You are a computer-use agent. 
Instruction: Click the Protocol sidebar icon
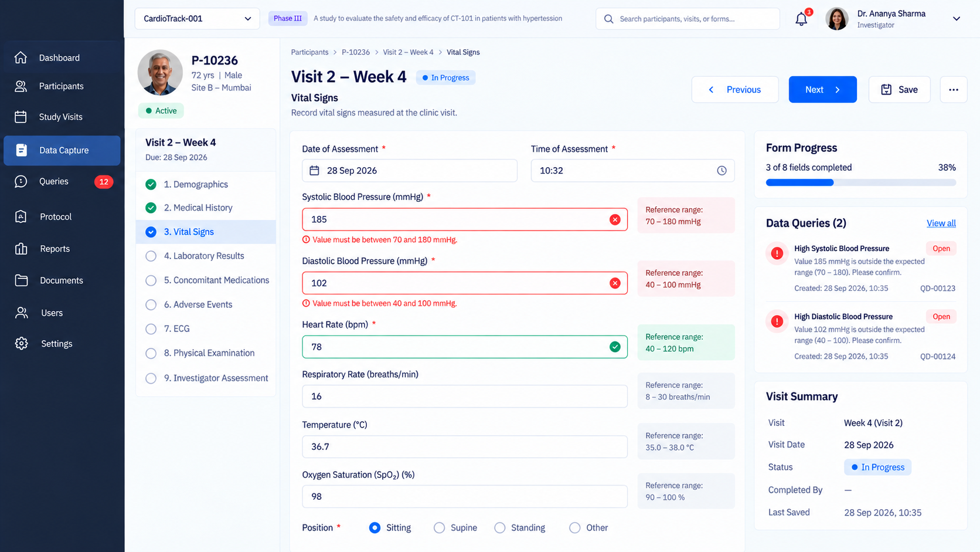click(21, 216)
